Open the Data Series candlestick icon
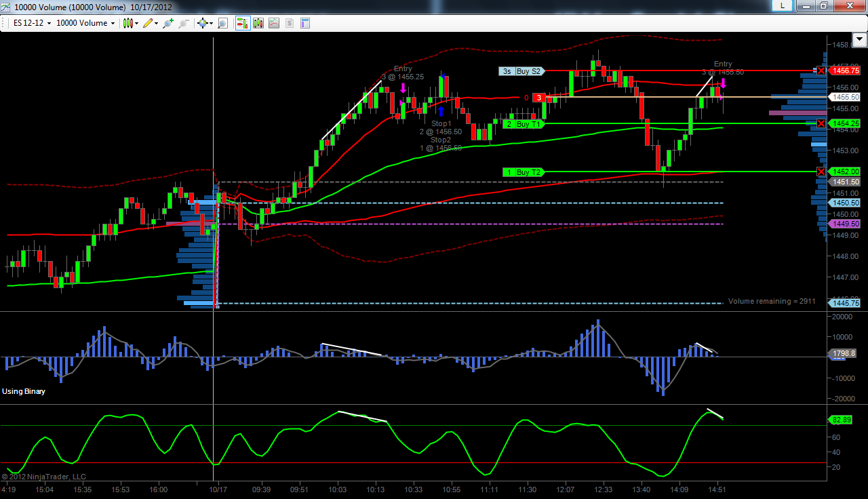Image resolution: width=868 pixels, height=499 pixels. (258, 23)
